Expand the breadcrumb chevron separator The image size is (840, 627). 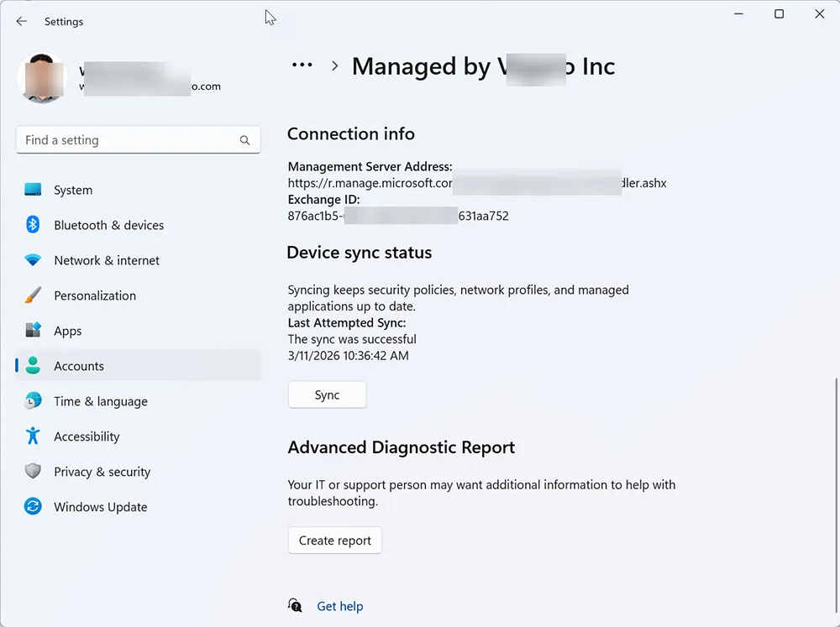pos(333,65)
